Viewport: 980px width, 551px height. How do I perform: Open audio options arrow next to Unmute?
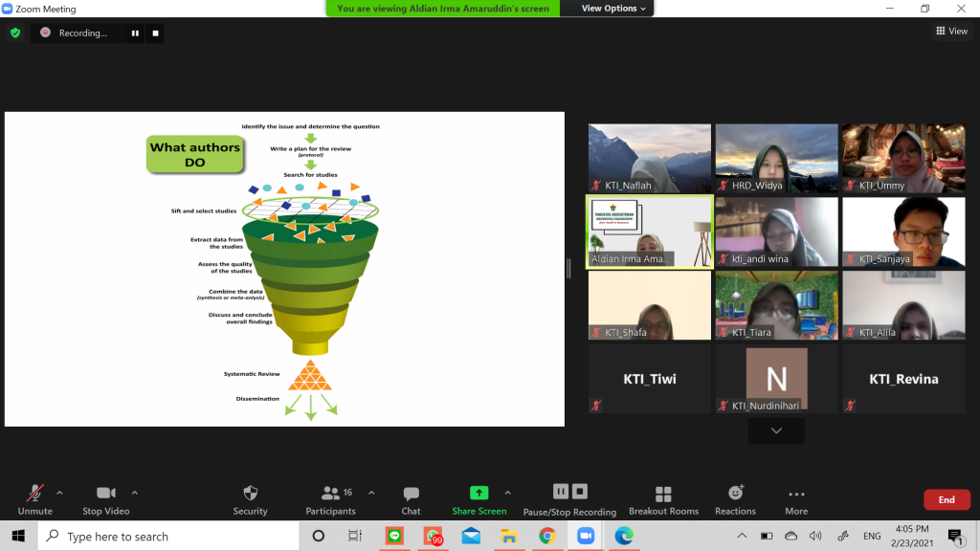pos(59,493)
